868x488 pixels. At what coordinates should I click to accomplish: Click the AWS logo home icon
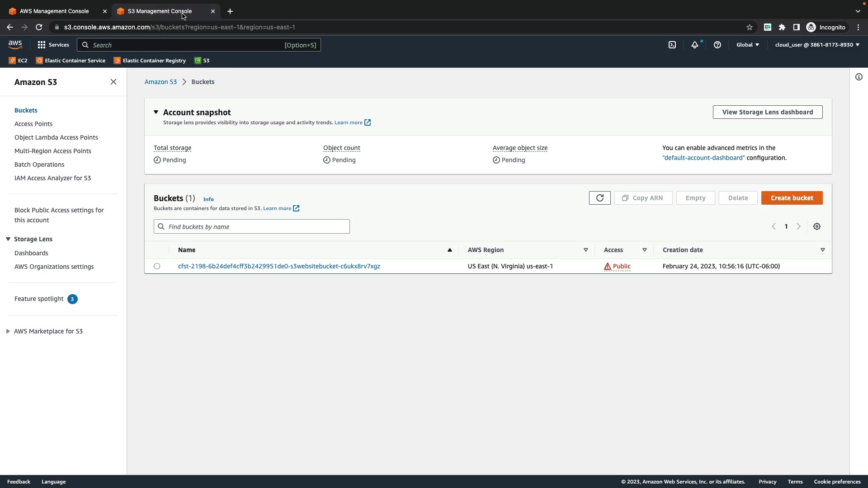tap(15, 44)
